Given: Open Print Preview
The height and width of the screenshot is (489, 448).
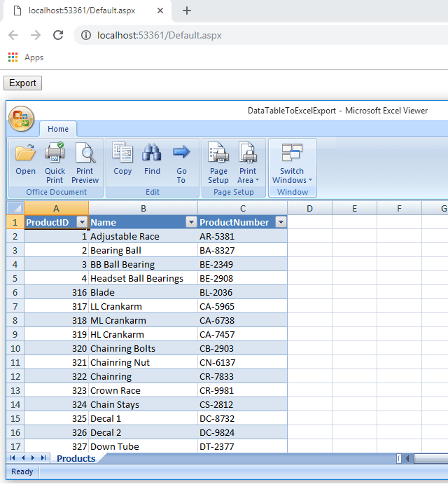Looking at the screenshot, I should pyautogui.click(x=85, y=163).
